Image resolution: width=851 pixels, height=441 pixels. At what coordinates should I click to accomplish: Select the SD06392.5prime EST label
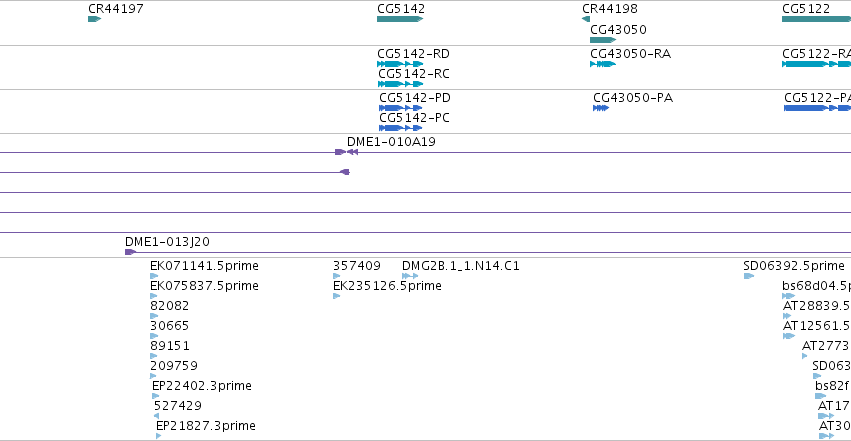(793, 266)
